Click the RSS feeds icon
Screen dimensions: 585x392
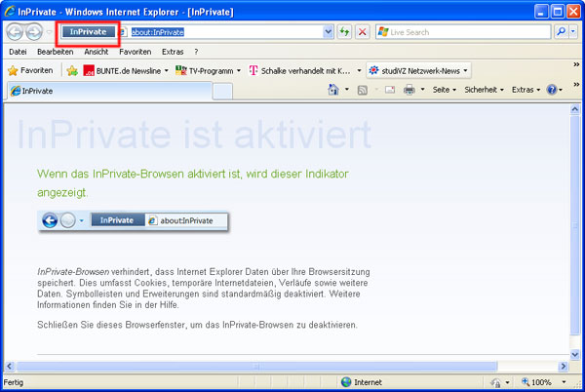pyautogui.click(x=363, y=90)
